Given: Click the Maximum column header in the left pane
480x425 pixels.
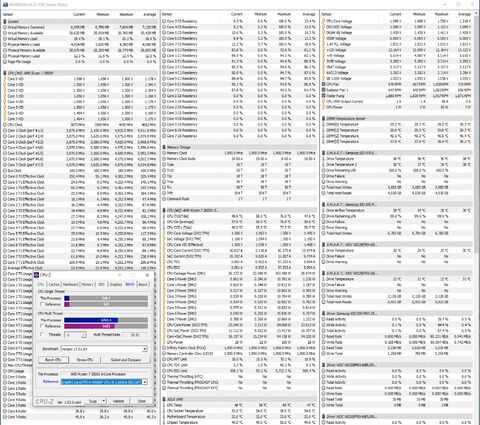Looking at the screenshot, I should pos(126,14).
